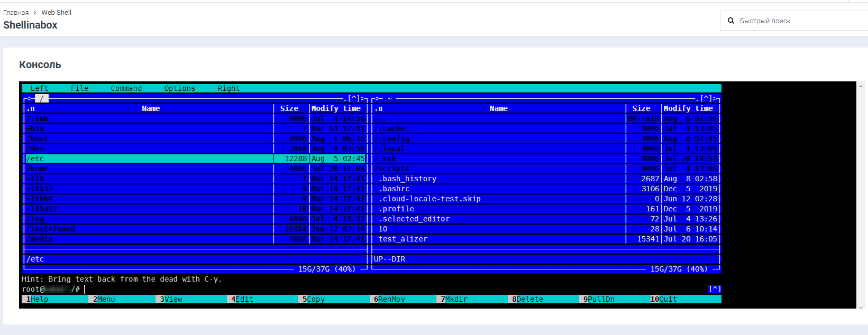Sort left panel by Size column header
The height and width of the screenshot is (335, 868).
pyautogui.click(x=289, y=108)
